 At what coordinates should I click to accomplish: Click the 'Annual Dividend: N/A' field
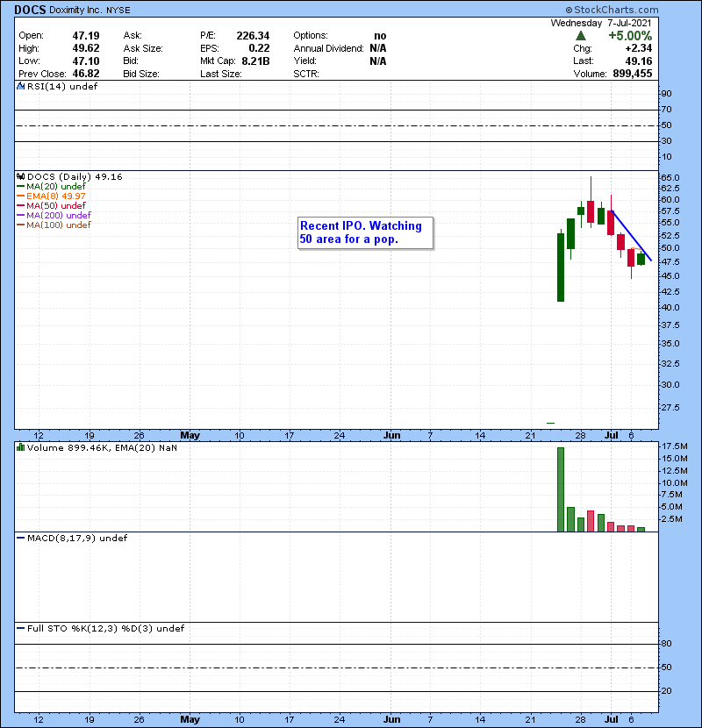point(340,48)
